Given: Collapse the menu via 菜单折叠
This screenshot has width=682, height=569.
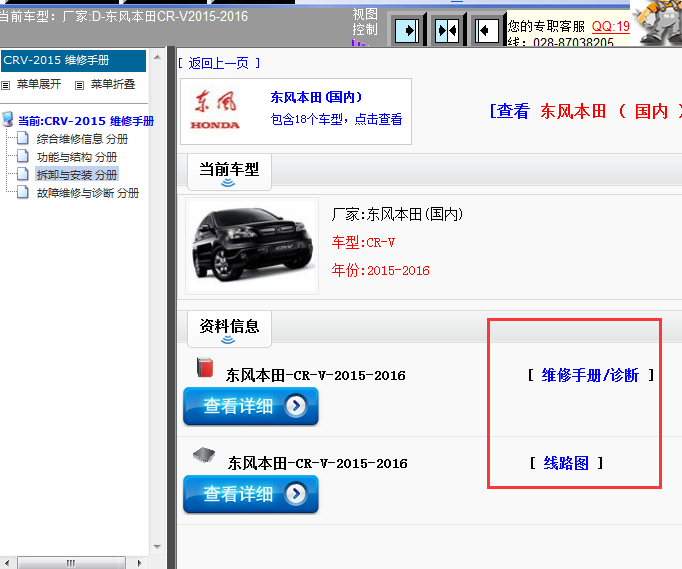Looking at the screenshot, I should pos(113,84).
